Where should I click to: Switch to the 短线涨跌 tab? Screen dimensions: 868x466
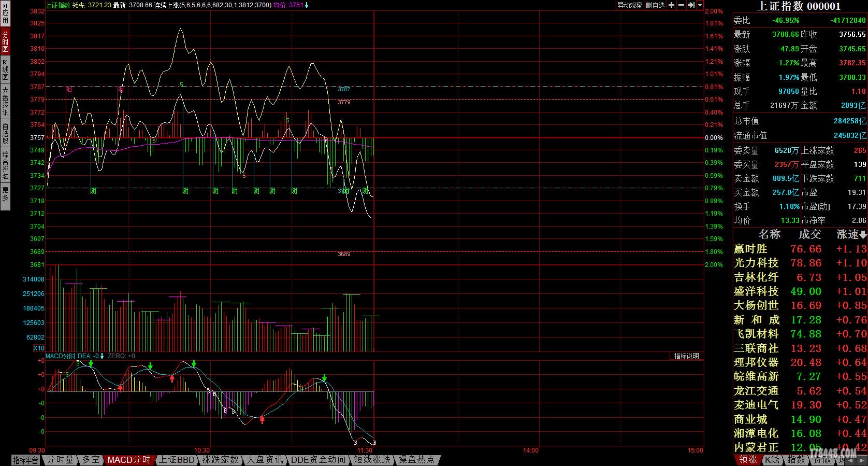pos(372,460)
